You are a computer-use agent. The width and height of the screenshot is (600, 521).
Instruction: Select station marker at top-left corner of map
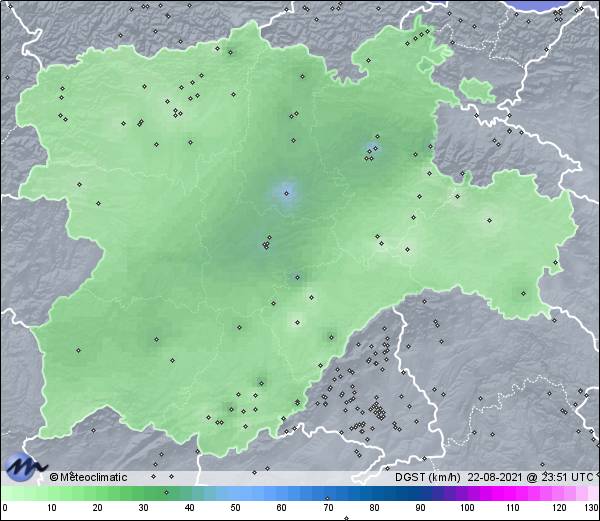point(10,6)
